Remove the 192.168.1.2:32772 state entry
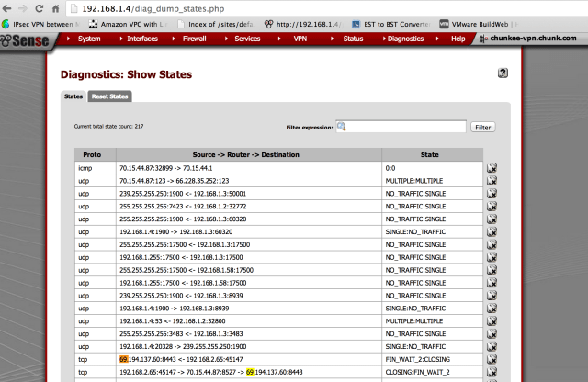The height and width of the screenshot is (382, 588). [x=492, y=207]
